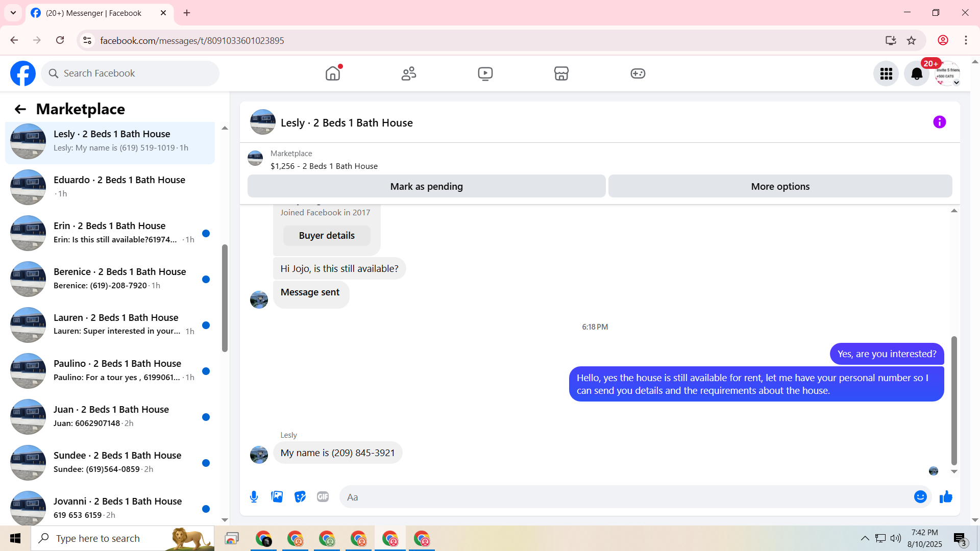This screenshot has height=551, width=980.
Task: Click More options button
Action: [780, 187]
